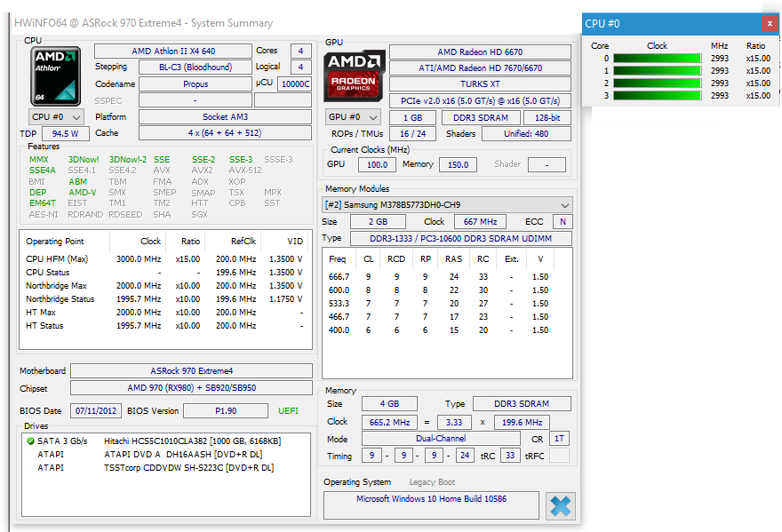Open the GPU #0 selector dropdown
This screenshot has width=782, height=532.
point(353,117)
